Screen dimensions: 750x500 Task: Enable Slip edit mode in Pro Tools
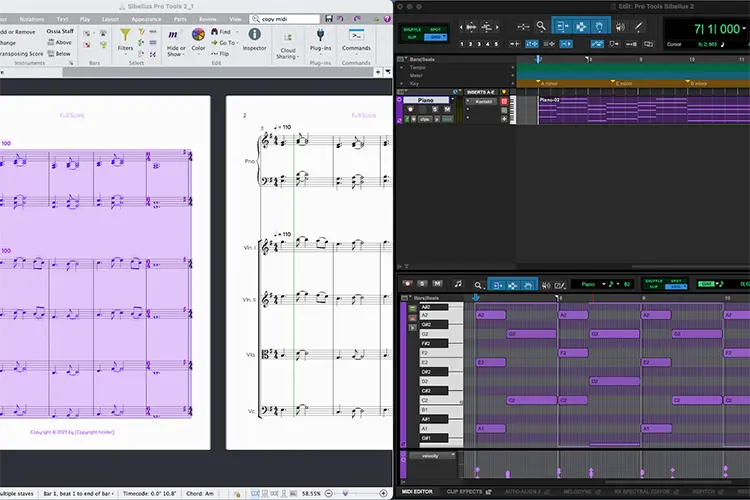click(412, 37)
